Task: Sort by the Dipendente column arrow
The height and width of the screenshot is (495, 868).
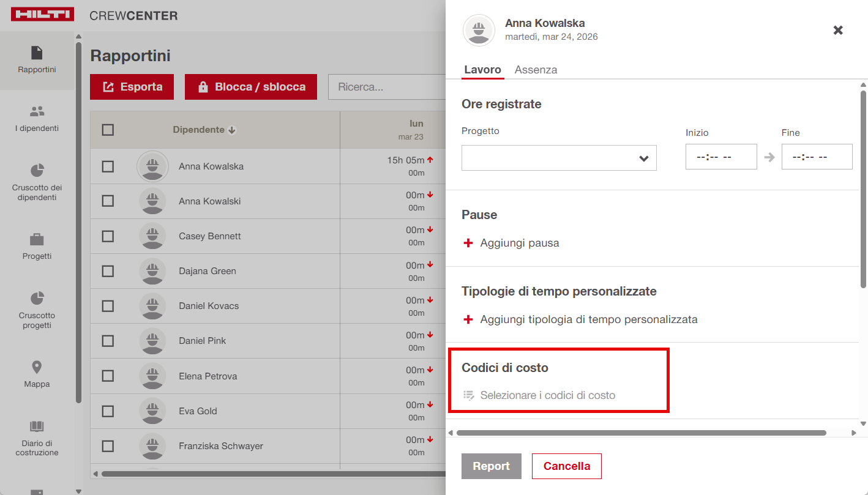Action: (232, 130)
